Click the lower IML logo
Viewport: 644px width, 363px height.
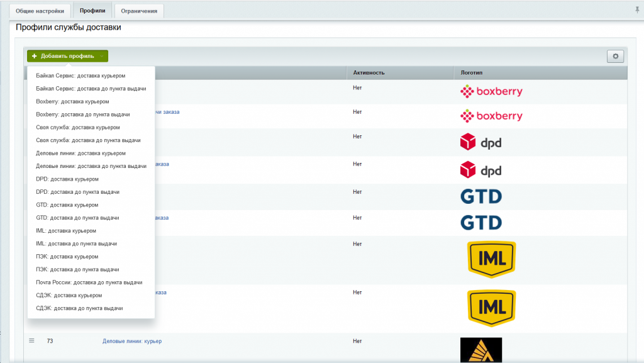click(x=492, y=308)
